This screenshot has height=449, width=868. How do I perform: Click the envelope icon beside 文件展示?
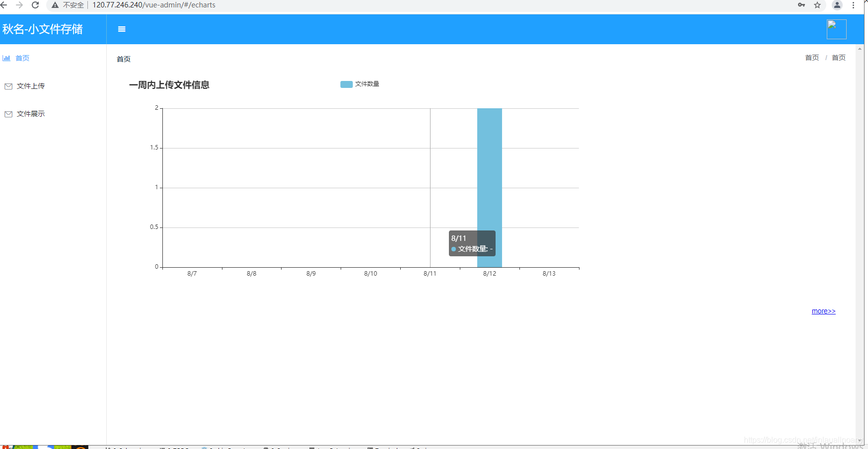(x=8, y=114)
